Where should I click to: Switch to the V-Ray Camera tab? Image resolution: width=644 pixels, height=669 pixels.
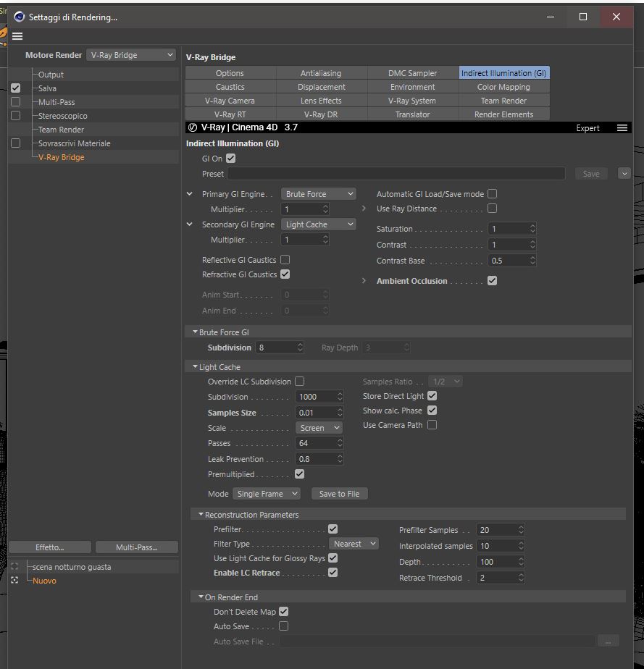pyautogui.click(x=230, y=101)
